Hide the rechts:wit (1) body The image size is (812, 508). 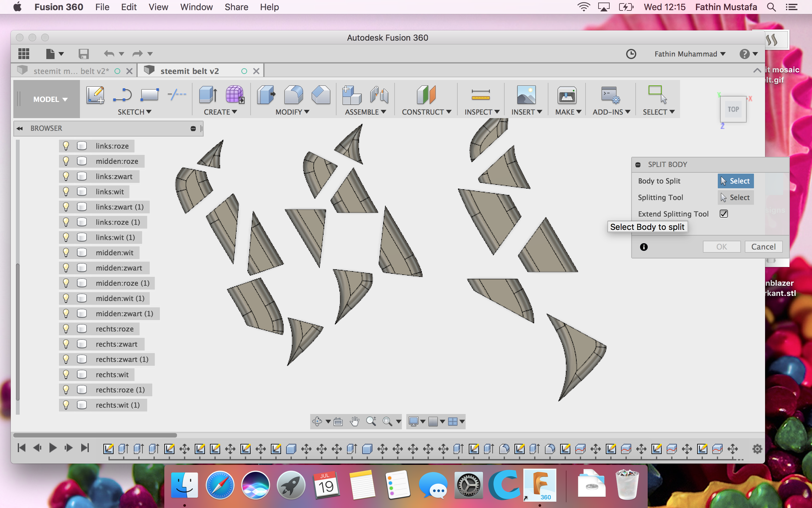(66, 405)
